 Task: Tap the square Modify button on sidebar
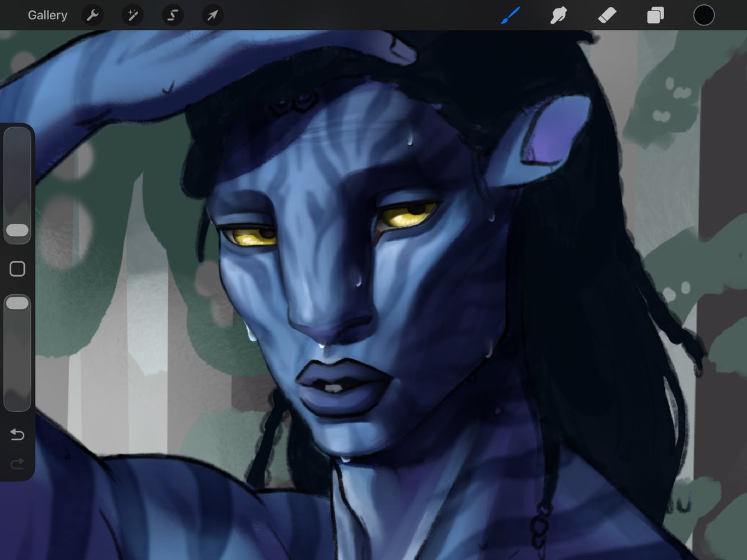(17, 269)
